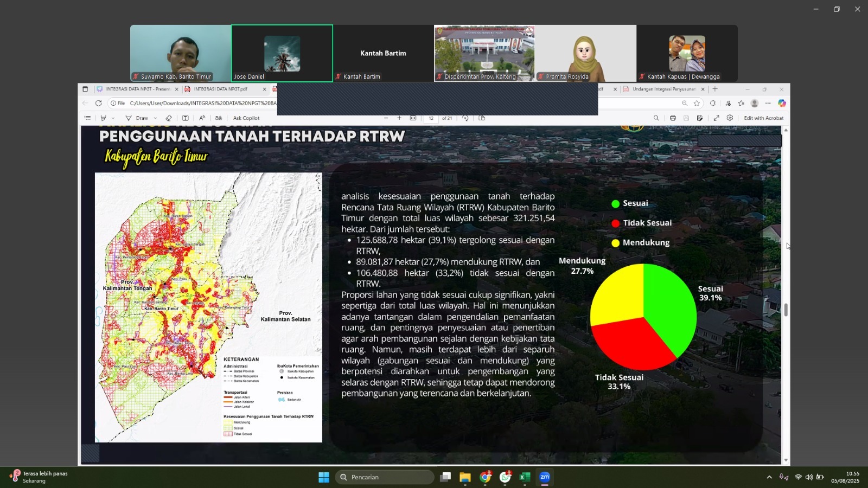Toggle the table of contents sidebar

(87, 118)
